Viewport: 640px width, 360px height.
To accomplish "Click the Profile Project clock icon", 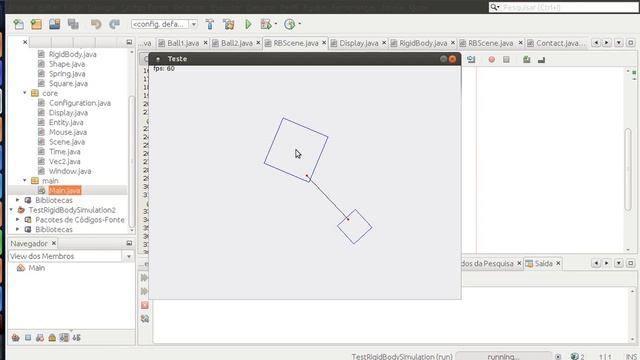I will (289, 24).
